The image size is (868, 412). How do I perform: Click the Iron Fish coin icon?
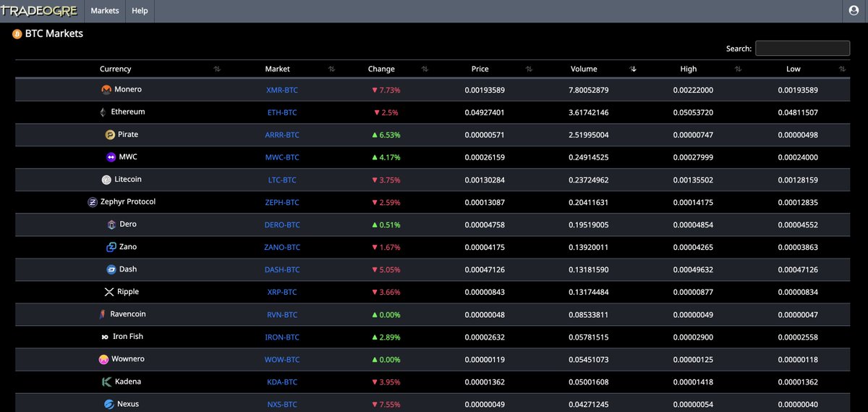(x=105, y=337)
